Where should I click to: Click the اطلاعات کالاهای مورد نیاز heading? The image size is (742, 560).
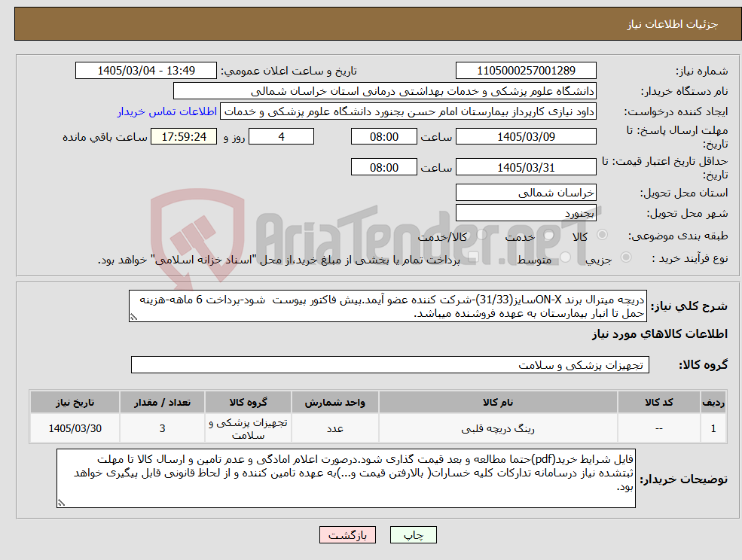660,334
